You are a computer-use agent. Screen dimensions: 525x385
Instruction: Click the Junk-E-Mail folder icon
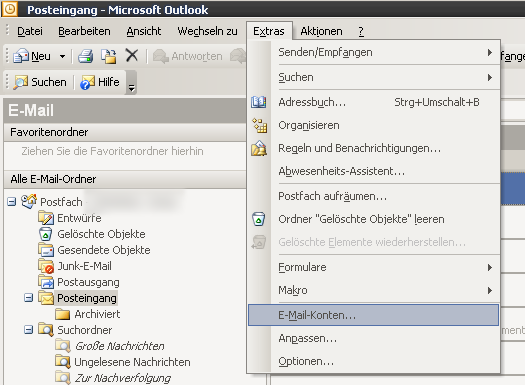[x=46, y=266]
